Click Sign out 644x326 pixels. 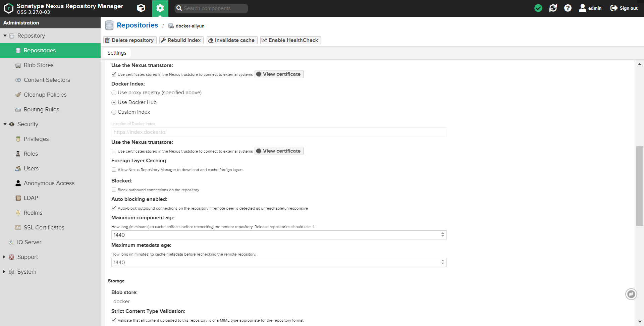624,8
